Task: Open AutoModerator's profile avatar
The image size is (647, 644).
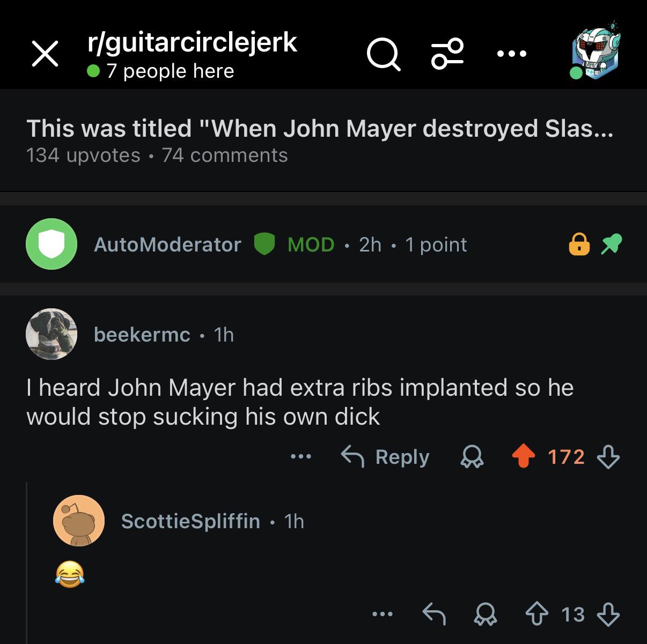Action: 51,244
